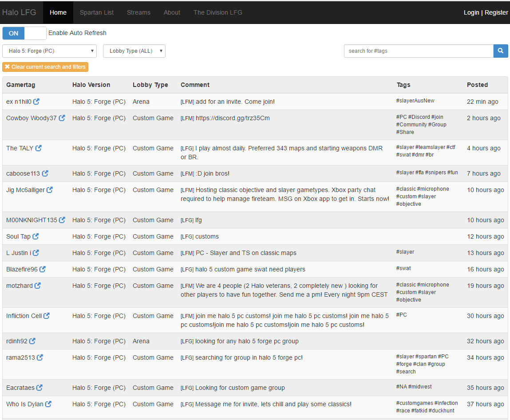This screenshot has height=420, width=510.
Task: Open external link icon beside caboose113
Action: (x=45, y=173)
